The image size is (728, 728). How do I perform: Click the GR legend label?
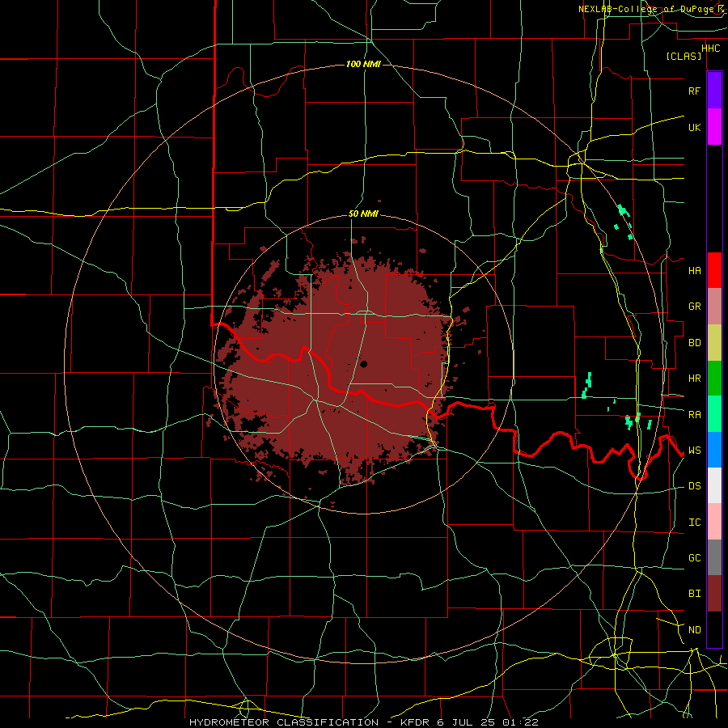[694, 307]
